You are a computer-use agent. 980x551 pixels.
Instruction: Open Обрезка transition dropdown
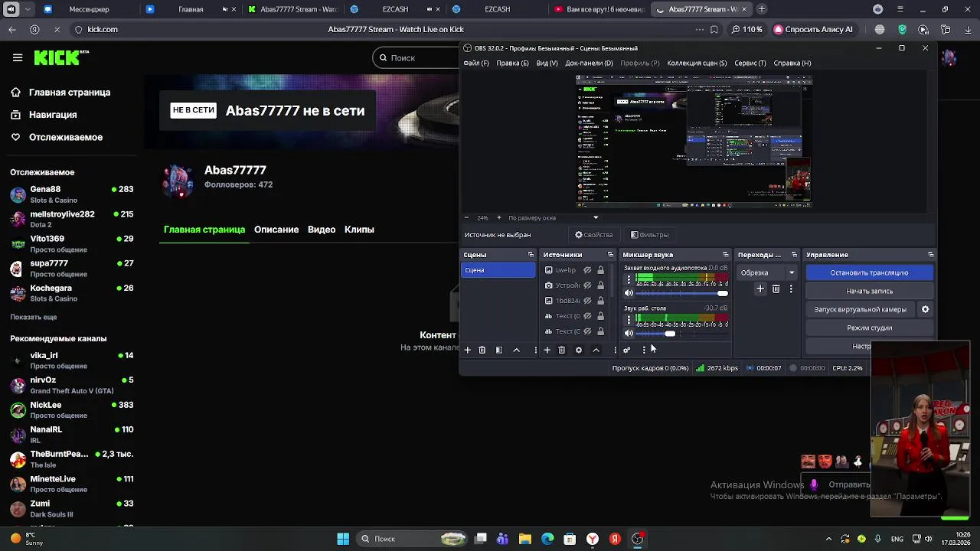click(768, 272)
